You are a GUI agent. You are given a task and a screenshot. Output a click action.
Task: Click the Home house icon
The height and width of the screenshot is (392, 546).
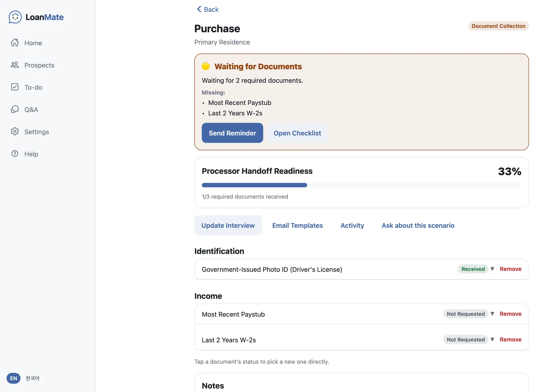(15, 43)
